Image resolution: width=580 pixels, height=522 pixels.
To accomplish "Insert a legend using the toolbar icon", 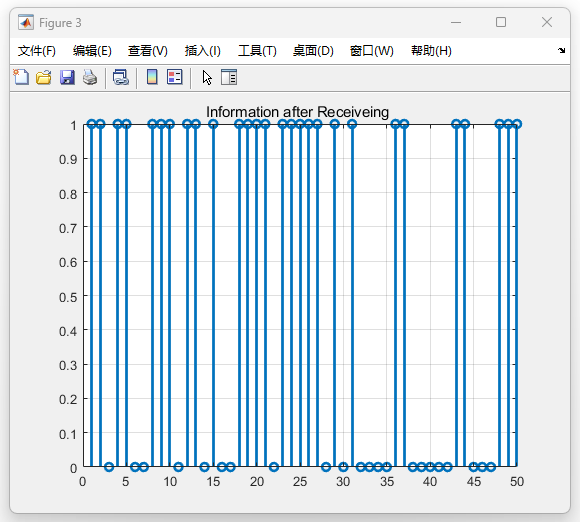I will [x=175, y=77].
